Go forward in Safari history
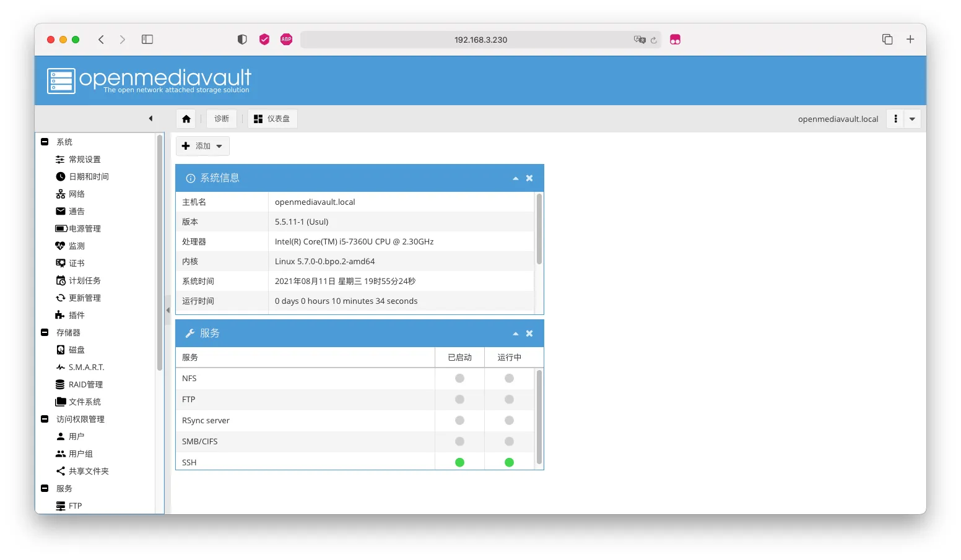 [x=123, y=40]
